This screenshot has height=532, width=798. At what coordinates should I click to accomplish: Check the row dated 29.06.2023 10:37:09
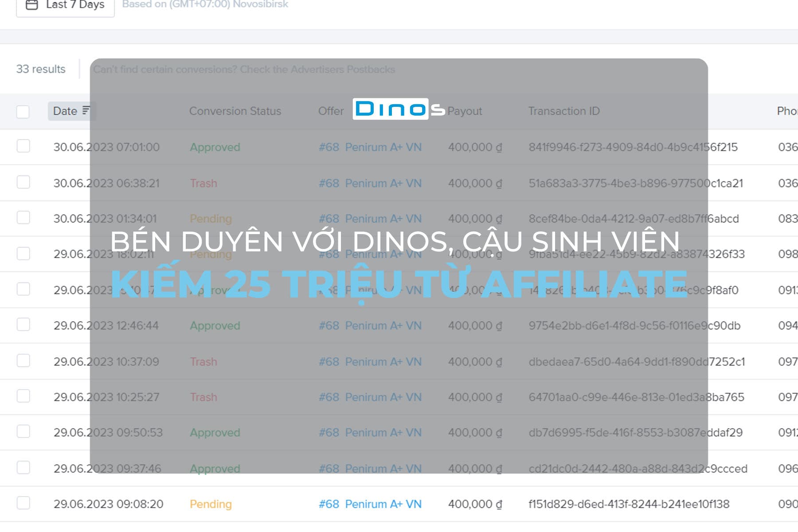[x=23, y=361]
